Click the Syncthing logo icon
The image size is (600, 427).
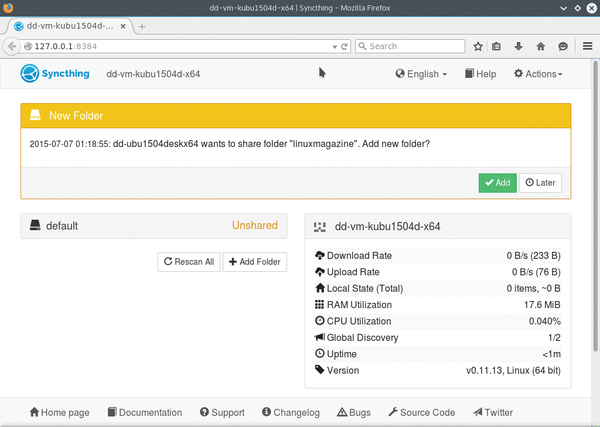pos(29,73)
